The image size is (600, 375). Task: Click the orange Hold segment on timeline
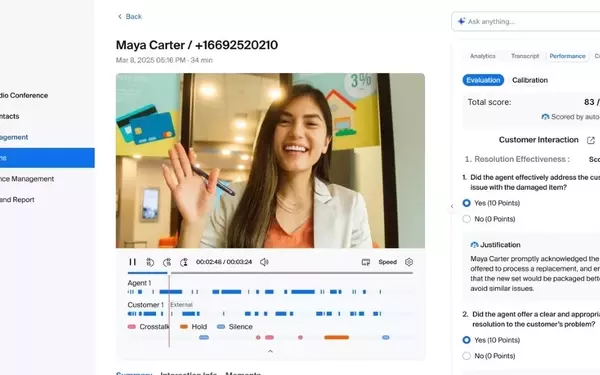coord(336,338)
